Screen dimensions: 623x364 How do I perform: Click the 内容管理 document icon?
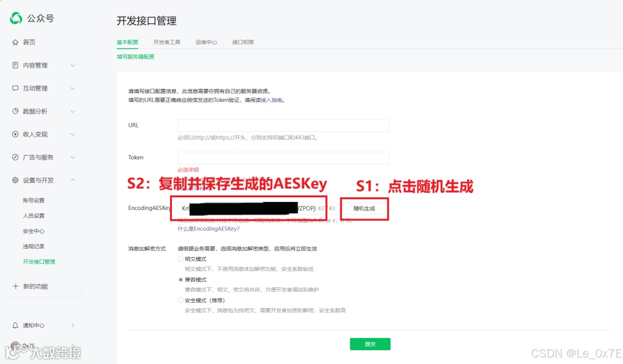tap(15, 65)
